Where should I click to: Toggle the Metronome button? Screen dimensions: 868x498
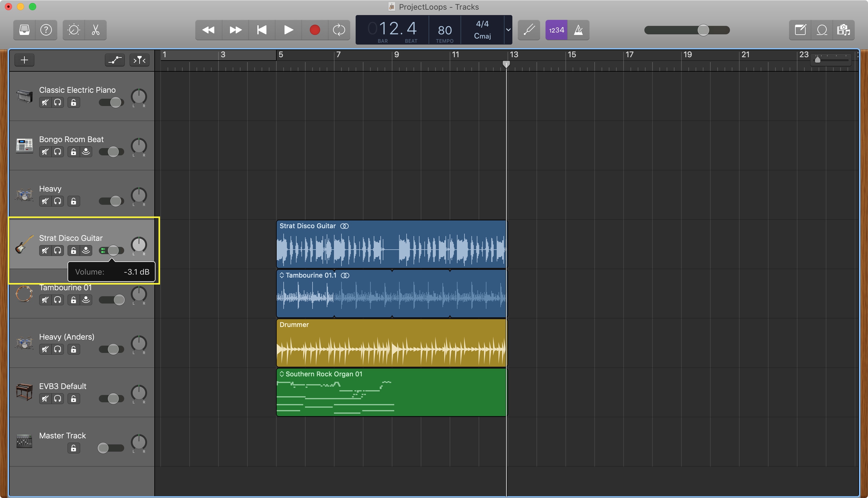(578, 30)
